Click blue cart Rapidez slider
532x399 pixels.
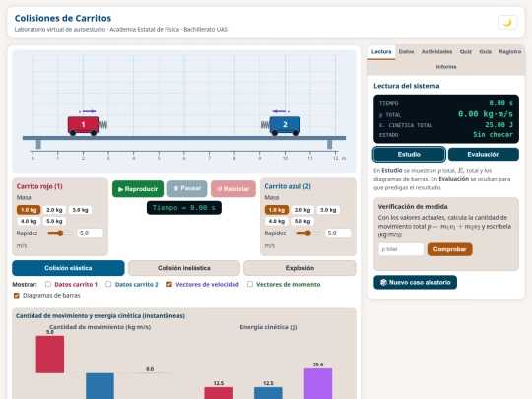coord(308,233)
